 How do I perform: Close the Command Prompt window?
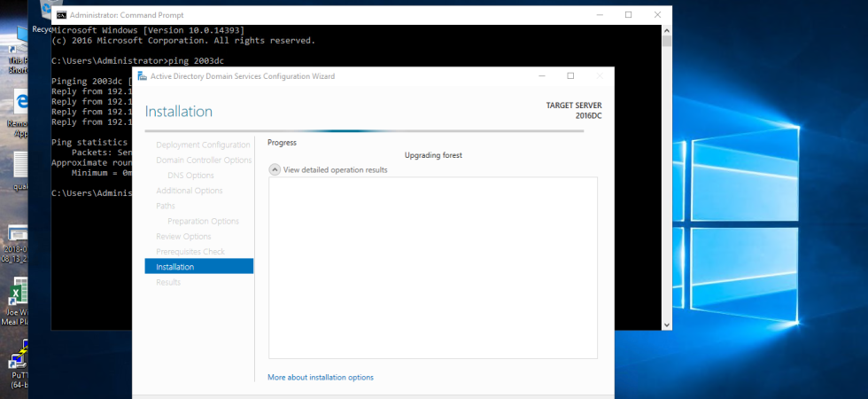[x=657, y=15]
